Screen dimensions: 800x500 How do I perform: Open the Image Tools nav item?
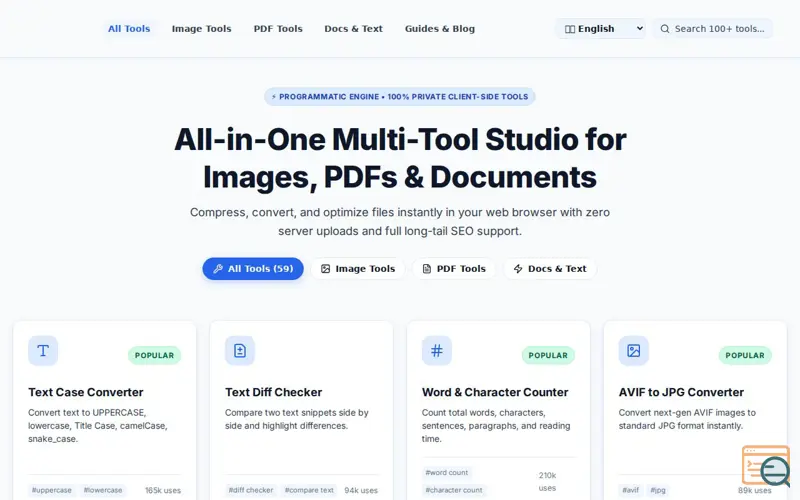click(202, 29)
